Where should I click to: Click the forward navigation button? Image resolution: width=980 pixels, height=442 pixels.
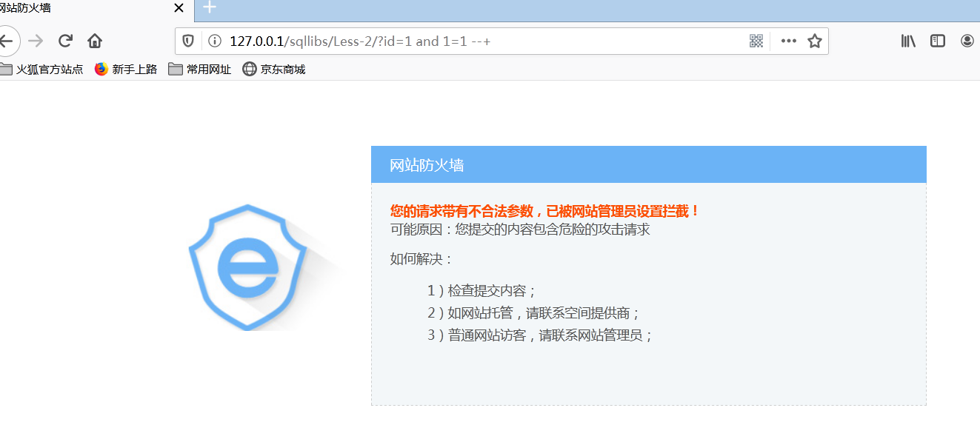[x=36, y=41]
